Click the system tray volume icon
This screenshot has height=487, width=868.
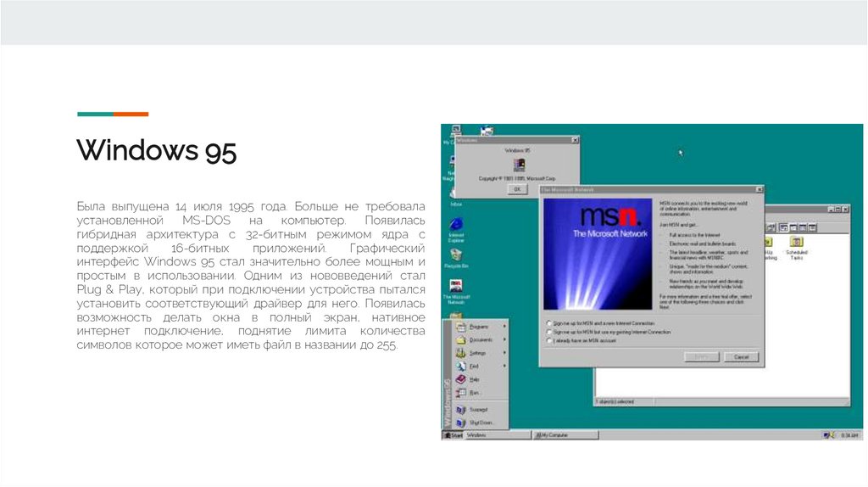(833, 435)
